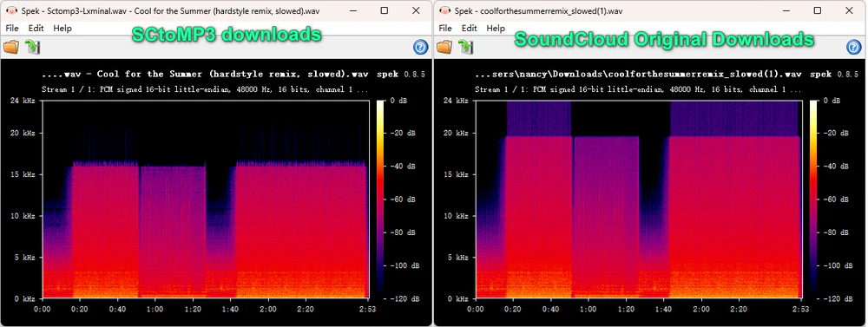Close the Sctomp3-Lxminal.wav Spek window

pos(416,10)
